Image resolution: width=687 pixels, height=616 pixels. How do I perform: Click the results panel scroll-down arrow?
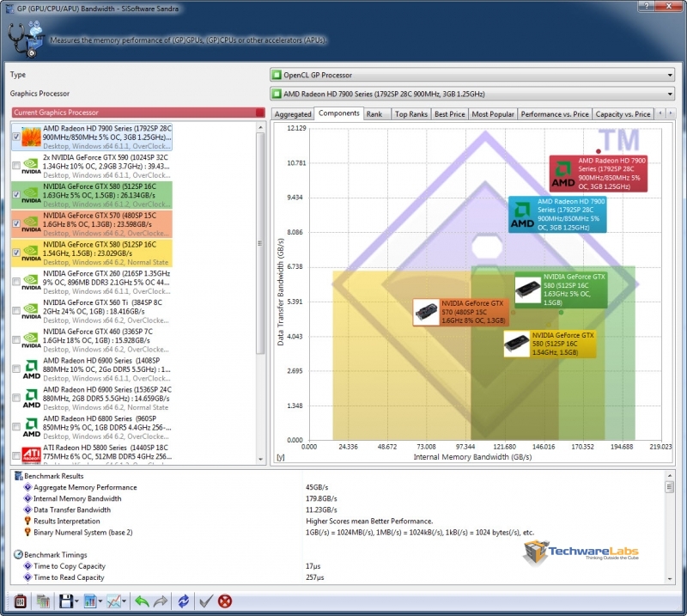(x=670, y=579)
